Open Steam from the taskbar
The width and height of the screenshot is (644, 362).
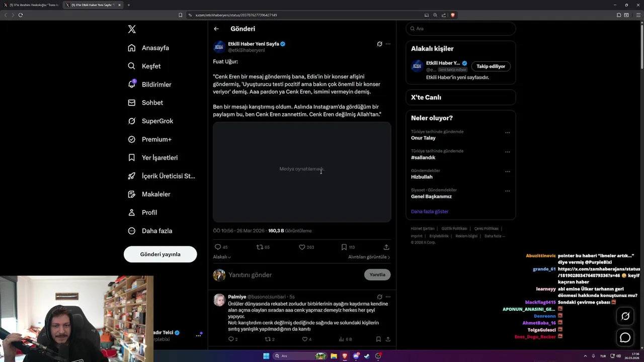pos(367,356)
